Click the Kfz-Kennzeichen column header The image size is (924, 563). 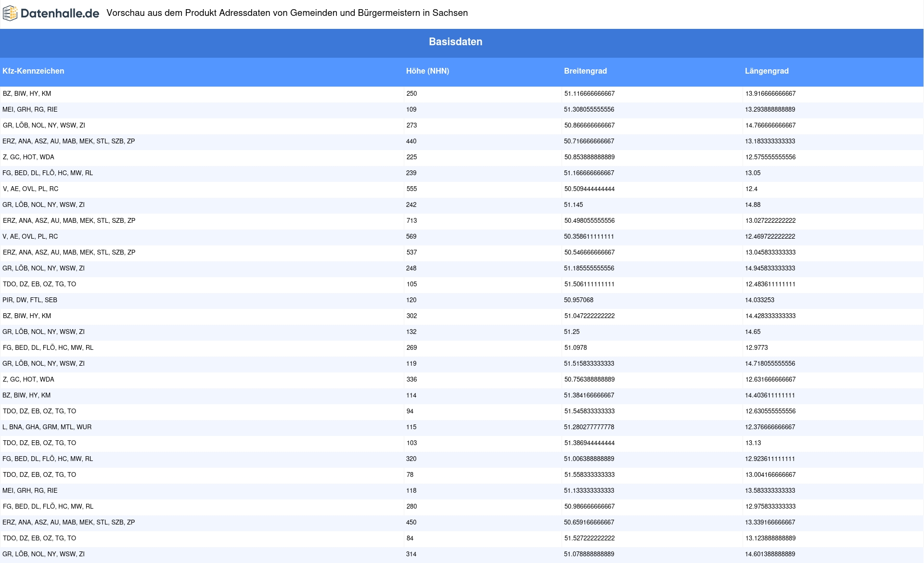[33, 71]
